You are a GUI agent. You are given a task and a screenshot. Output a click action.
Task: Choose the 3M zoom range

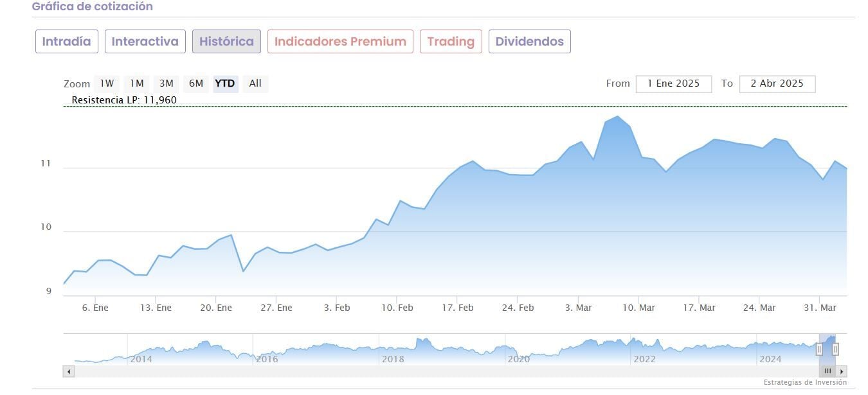tap(167, 83)
